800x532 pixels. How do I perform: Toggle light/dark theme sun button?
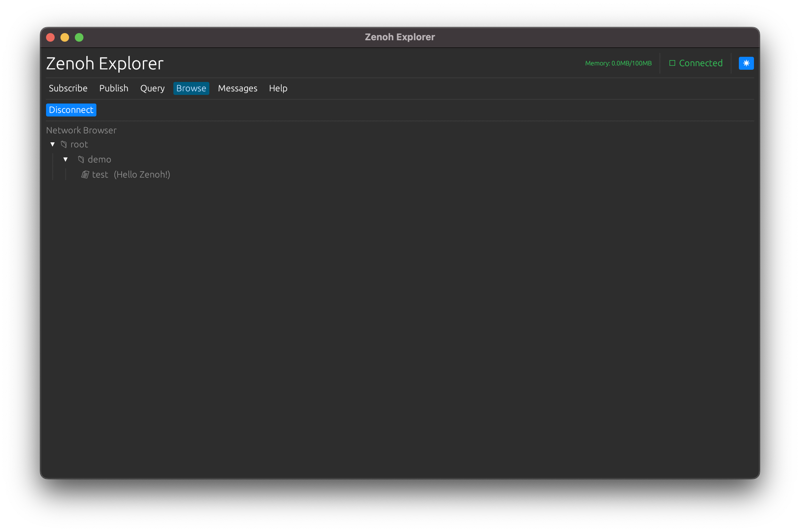(x=746, y=63)
